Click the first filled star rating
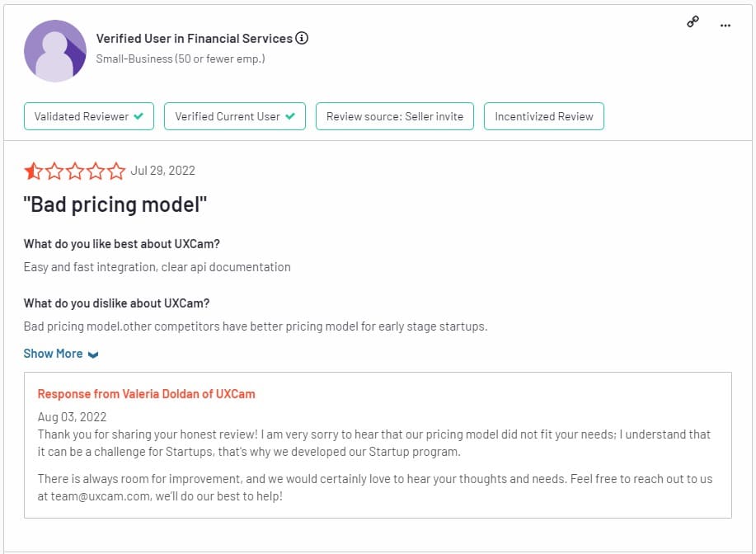The height and width of the screenshot is (554, 756). (33, 171)
